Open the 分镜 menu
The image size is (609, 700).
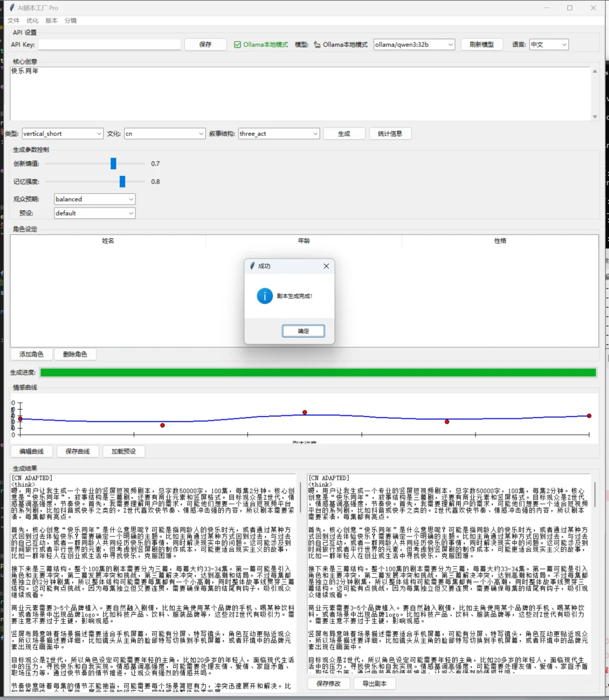pos(70,20)
